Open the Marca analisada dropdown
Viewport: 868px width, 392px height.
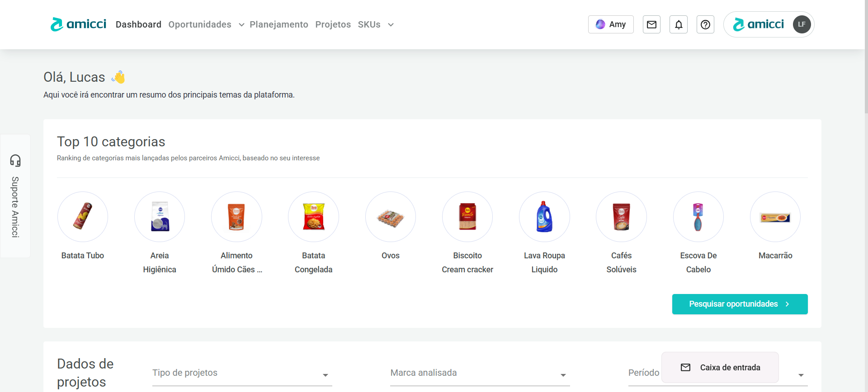pyautogui.click(x=480, y=373)
